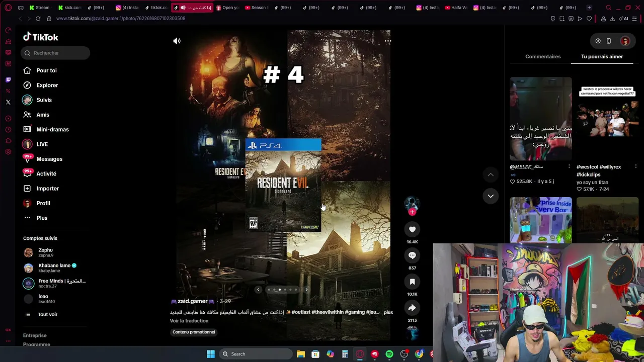The width and height of the screenshot is (644, 362).
Task: Open the westcol willyrex recommended video thumbnail
Action: tap(608, 119)
